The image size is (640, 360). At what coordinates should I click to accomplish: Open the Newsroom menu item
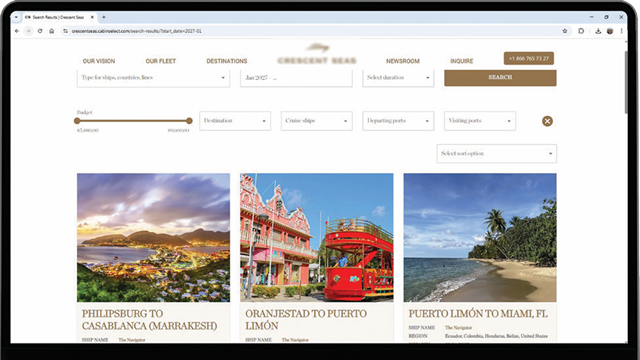[x=403, y=61]
